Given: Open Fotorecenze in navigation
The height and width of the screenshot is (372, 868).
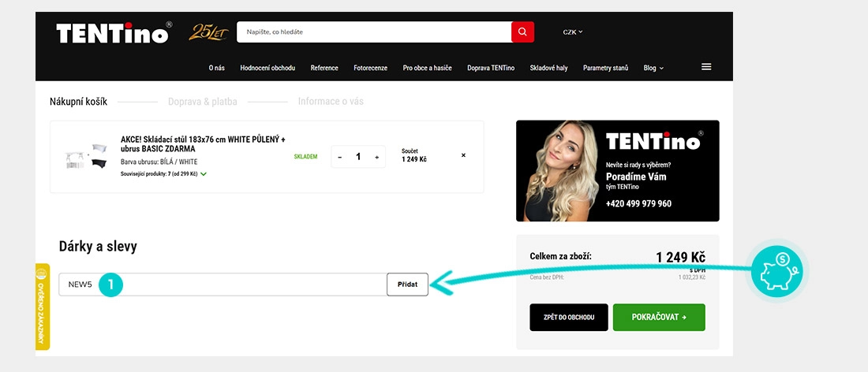Looking at the screenshot, I should 370,68.
